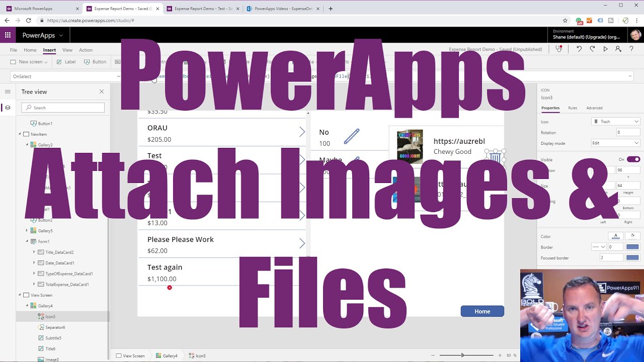Collapse the Form1 tree node
The image size is (644, 362).
tap(27, 241)
